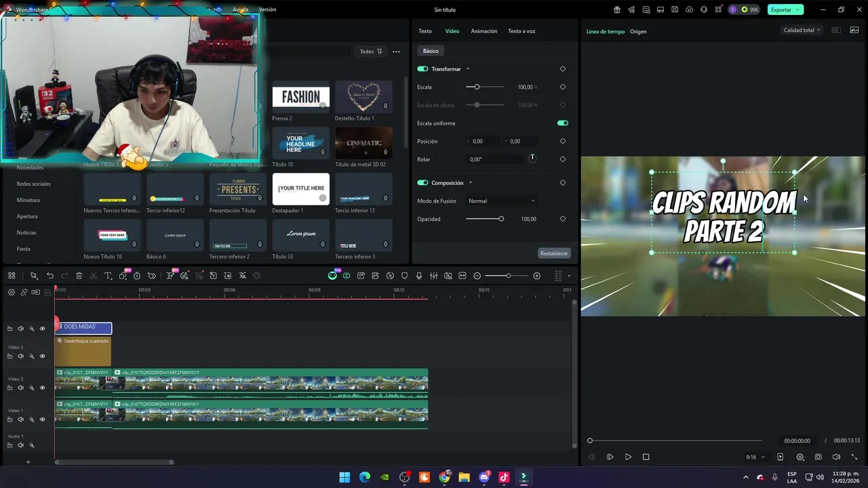Adjust the timeline zoom slider
Screen dimensions: 868x488
508,276
